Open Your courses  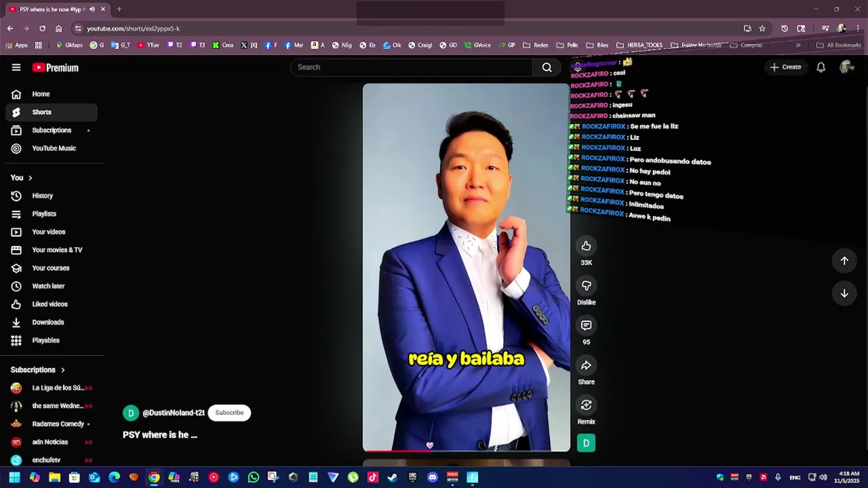click(52, 268)
